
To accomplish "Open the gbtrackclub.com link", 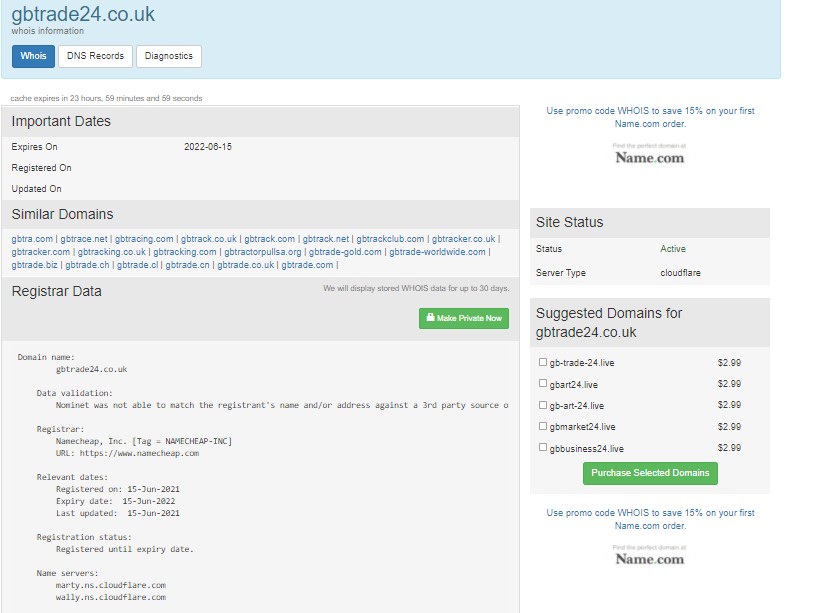I will pyautogui.click(x=390, y=239).
